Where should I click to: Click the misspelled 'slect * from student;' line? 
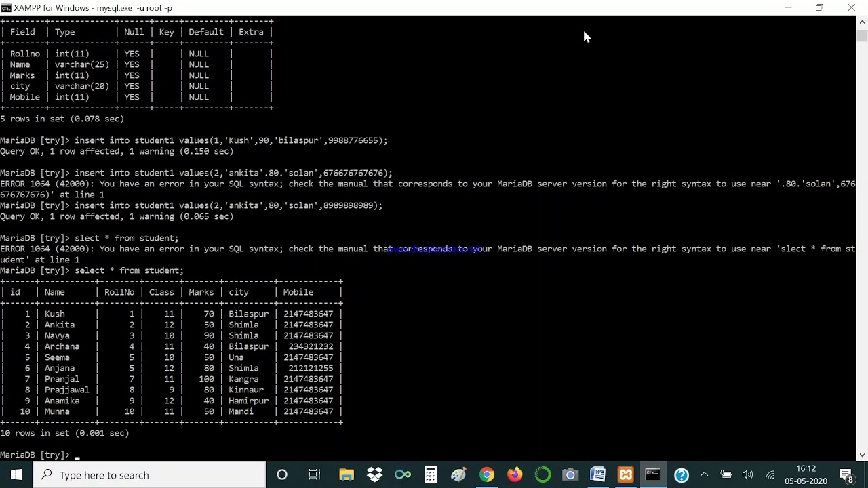click(x=126, y=238)
